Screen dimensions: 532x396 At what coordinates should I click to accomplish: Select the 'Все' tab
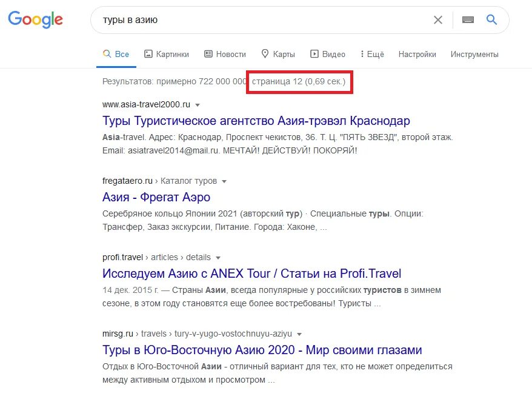[x=116, y=55]
